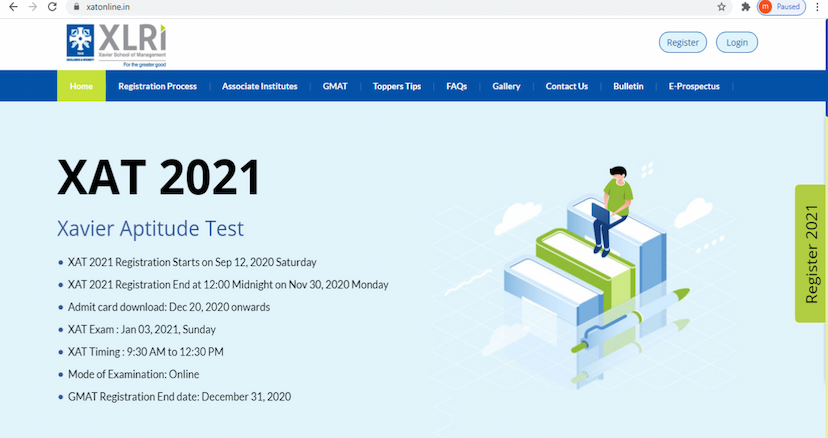Open the Paused profile avatar

click(x=782, y=7)
